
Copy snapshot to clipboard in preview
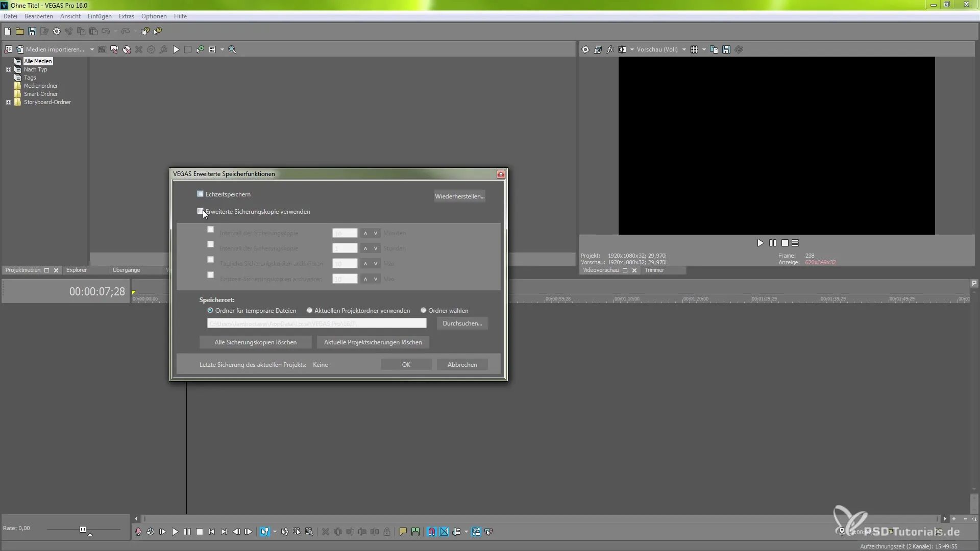click(x=714, y=49)
